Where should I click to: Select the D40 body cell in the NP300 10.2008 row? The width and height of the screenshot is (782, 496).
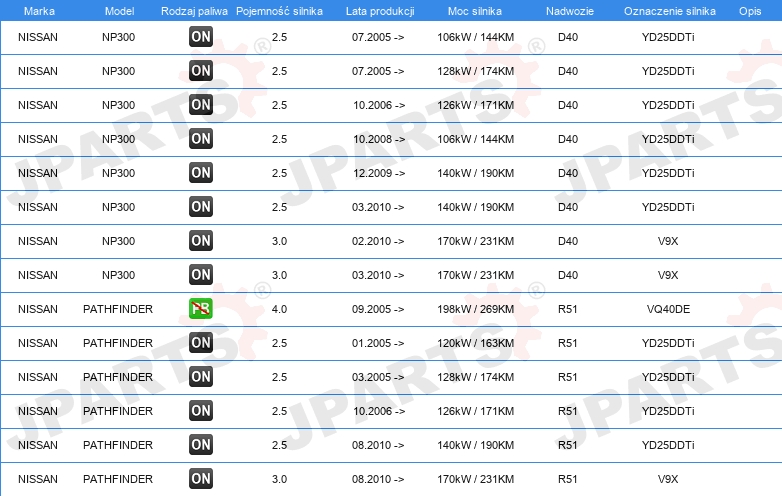(568, 139)
